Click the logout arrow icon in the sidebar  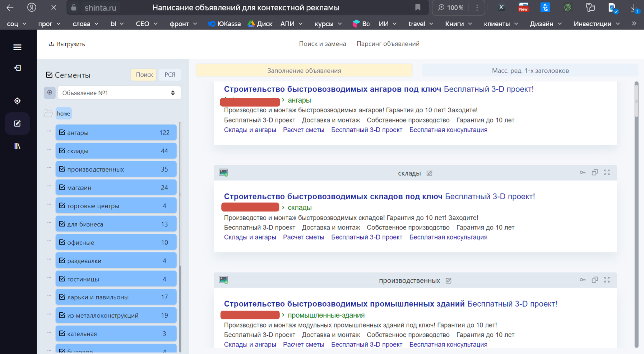pos(17,68)
